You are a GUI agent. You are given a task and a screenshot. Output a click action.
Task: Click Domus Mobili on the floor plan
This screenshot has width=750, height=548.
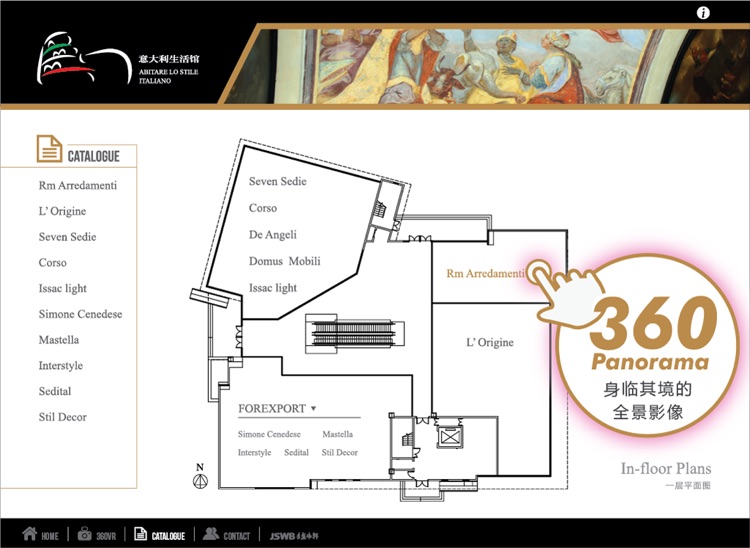pyautogui.click(x=285, y=262)
